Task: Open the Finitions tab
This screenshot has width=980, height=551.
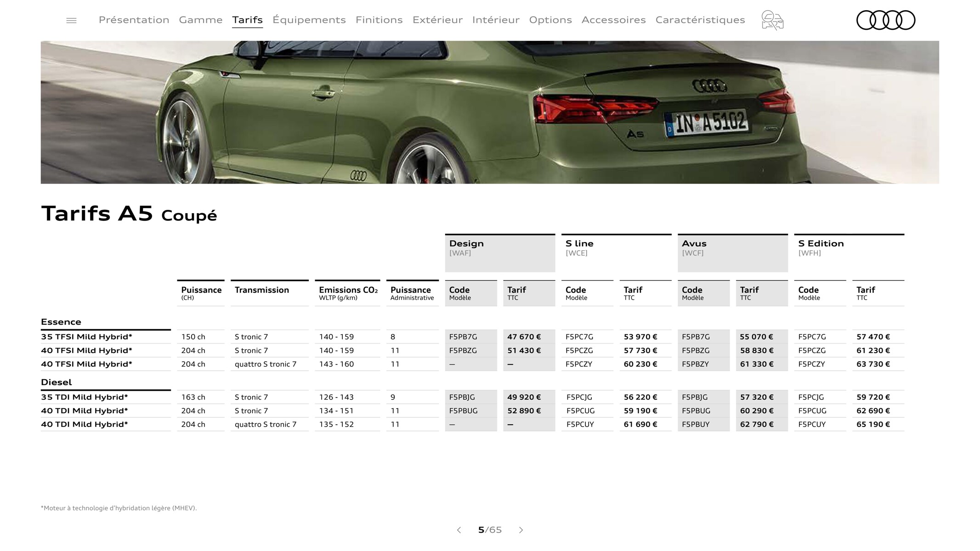Action: click(379, 20)
